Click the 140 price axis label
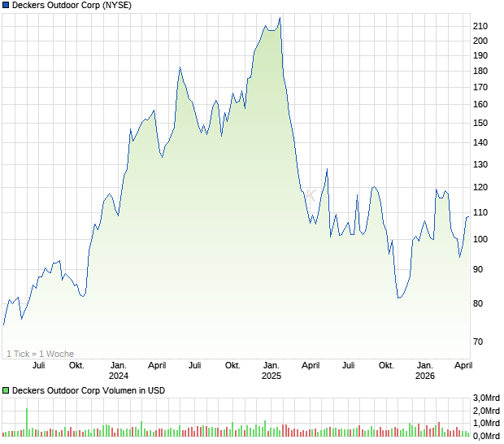504x444 pixels. [x=480, y=142]
